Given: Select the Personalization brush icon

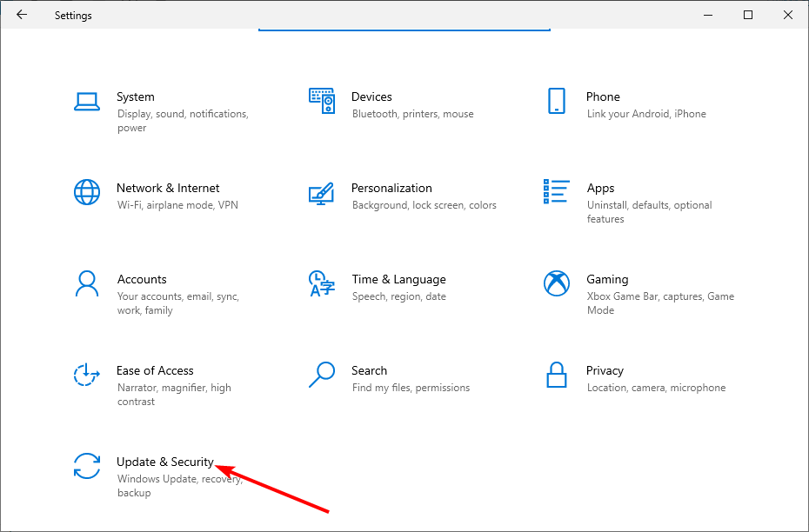Looking at the screenshot, I should pyautogui.click(x=322, y=192).
